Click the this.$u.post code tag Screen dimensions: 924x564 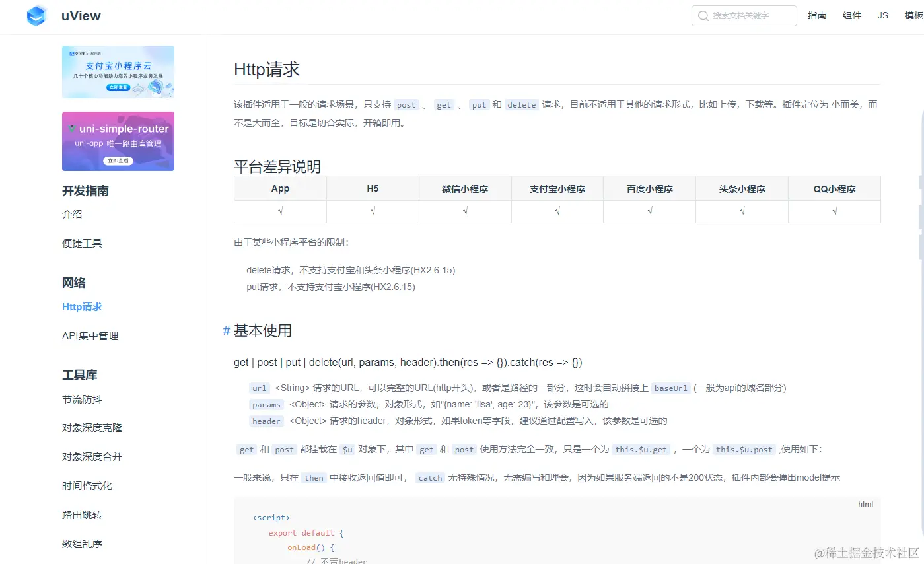coord(744,450)
